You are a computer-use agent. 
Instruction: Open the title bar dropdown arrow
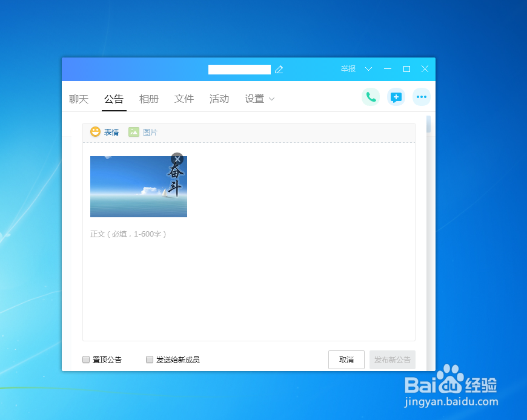coord(369,69)
